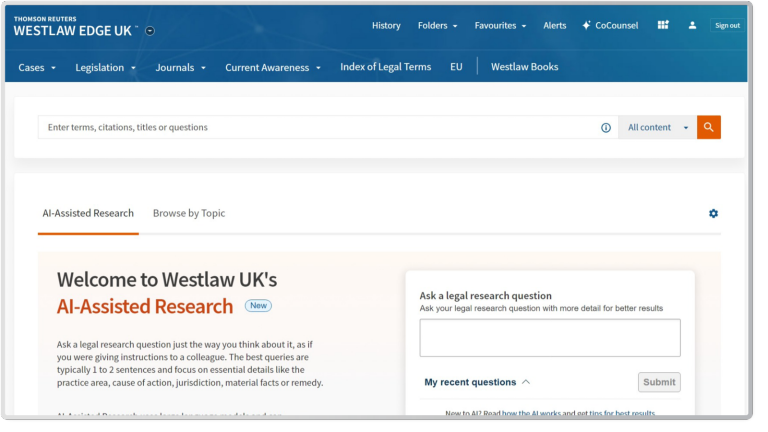Open the Folders dropdown
The image size is (768, 432).
pyautogui.click(x=437, y=26)
